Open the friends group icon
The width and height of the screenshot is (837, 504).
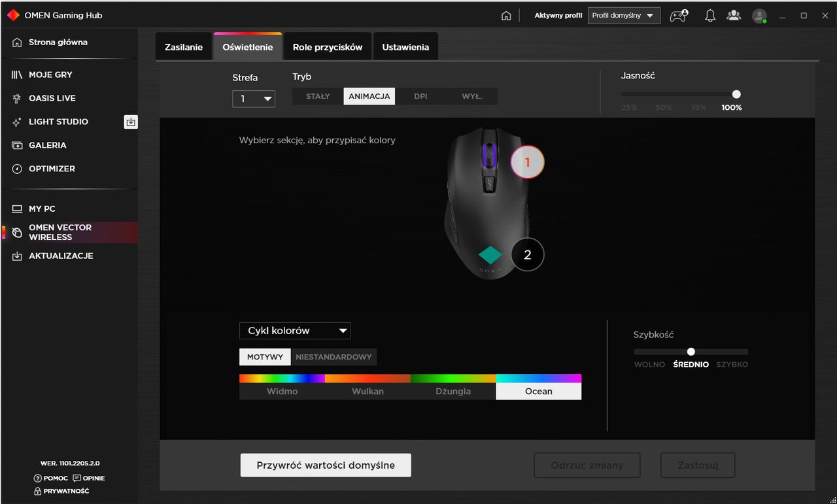coord(734,16)
